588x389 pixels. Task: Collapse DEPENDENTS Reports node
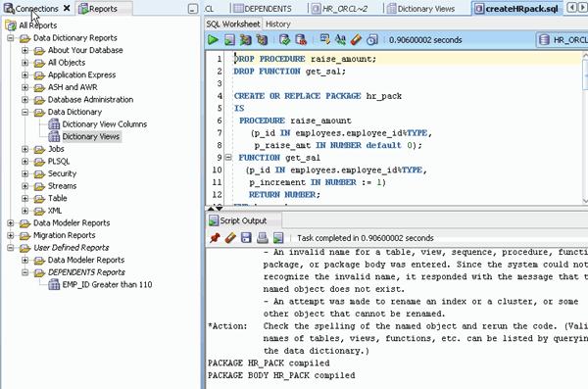pyautogui.click(x=24, y=272)
